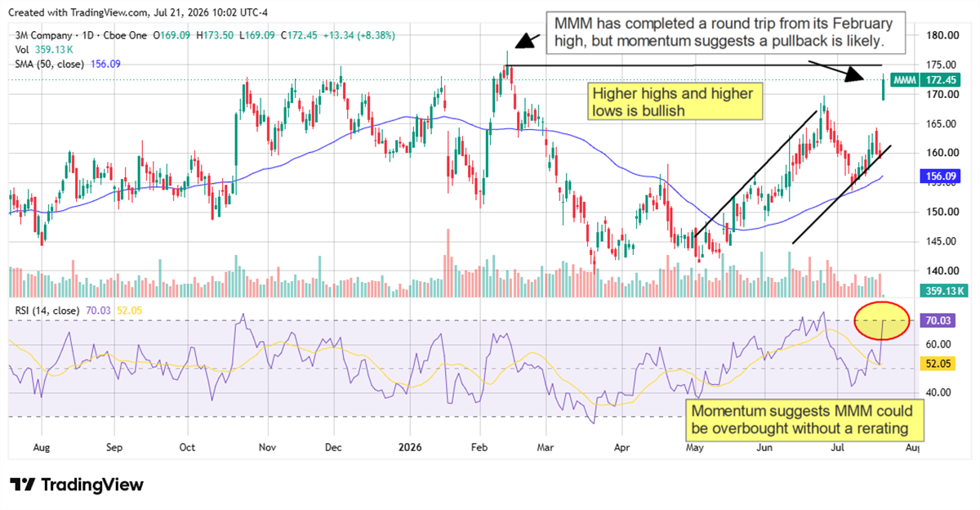Image resolution: width=980 pixels, height=510 pixels.
Task: Click the green 'MMM' ticker label on price axis
Action: tap(904, 79)
